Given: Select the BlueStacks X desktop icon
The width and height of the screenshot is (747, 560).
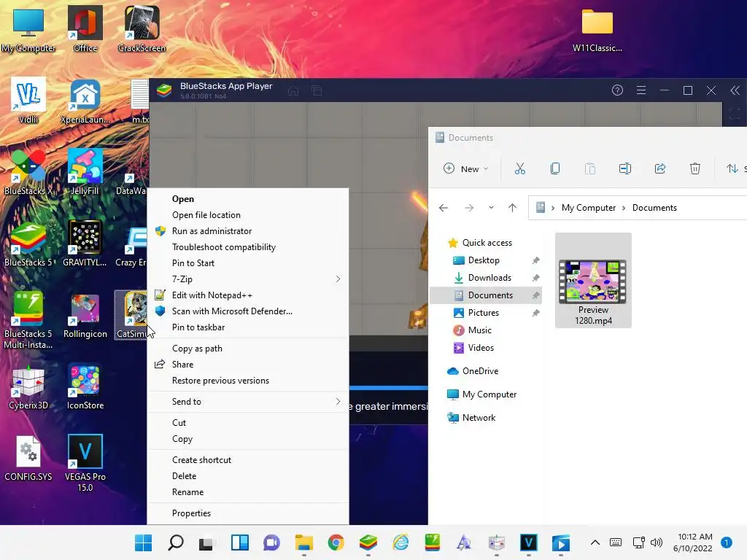Looking at the screenshot, I should (28, 171).
